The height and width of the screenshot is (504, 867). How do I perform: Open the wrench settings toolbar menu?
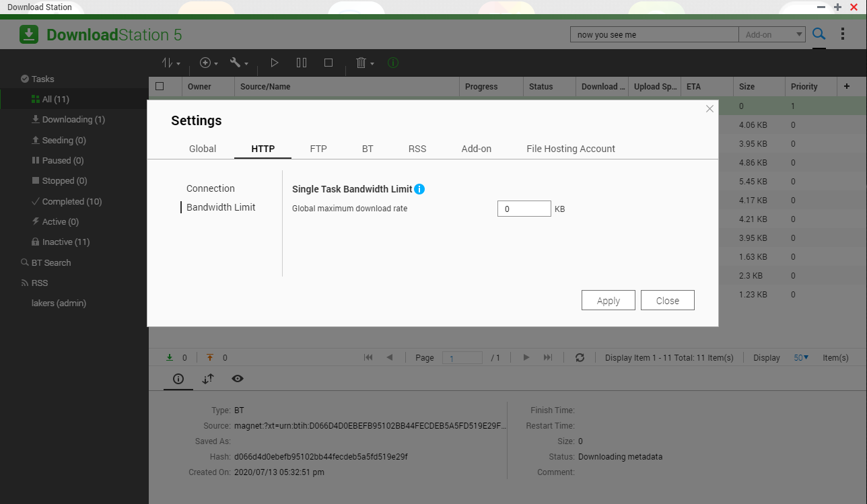click(239, 63)
